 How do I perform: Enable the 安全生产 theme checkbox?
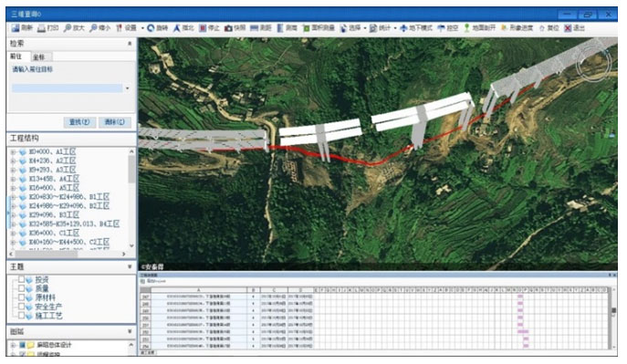point(21,307)
